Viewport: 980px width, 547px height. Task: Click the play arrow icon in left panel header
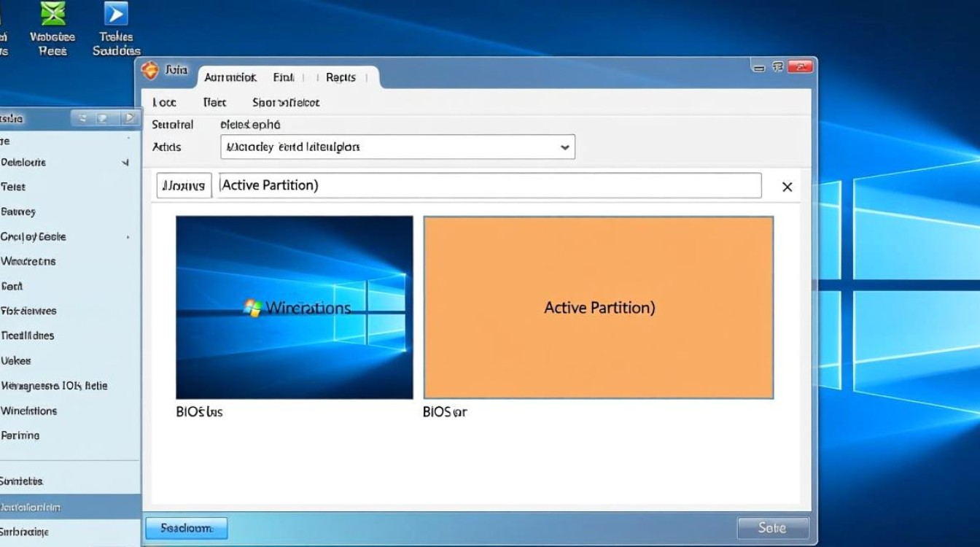pyautogui.click(x=129, y=117)
